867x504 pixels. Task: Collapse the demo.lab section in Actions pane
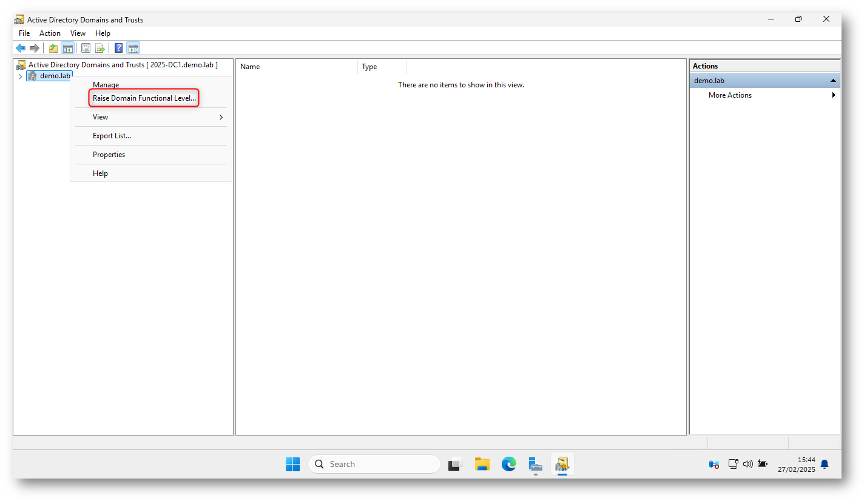tap(834, 81)
